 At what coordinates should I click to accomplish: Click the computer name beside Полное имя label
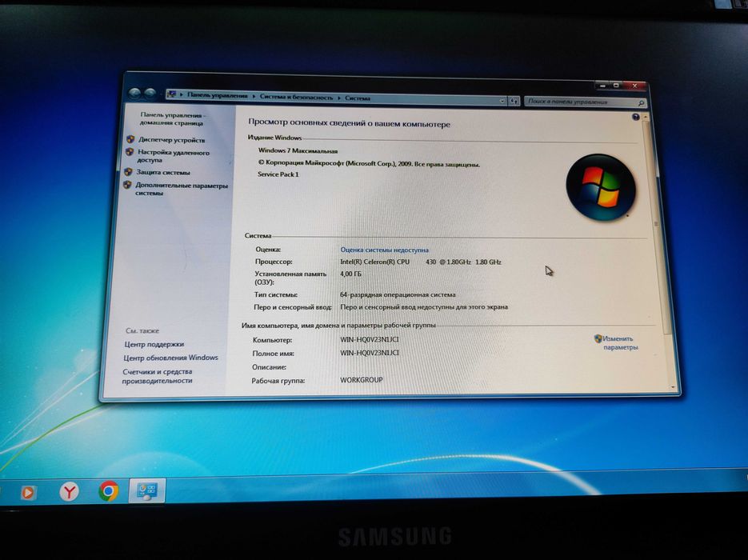click(370, 353)
